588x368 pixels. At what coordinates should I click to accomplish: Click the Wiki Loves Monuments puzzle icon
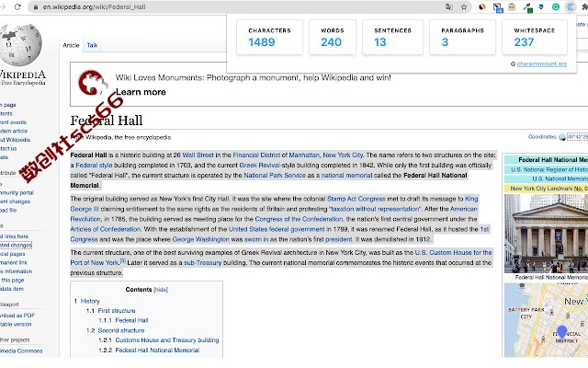pyautogui.click(x=92, y=83)
